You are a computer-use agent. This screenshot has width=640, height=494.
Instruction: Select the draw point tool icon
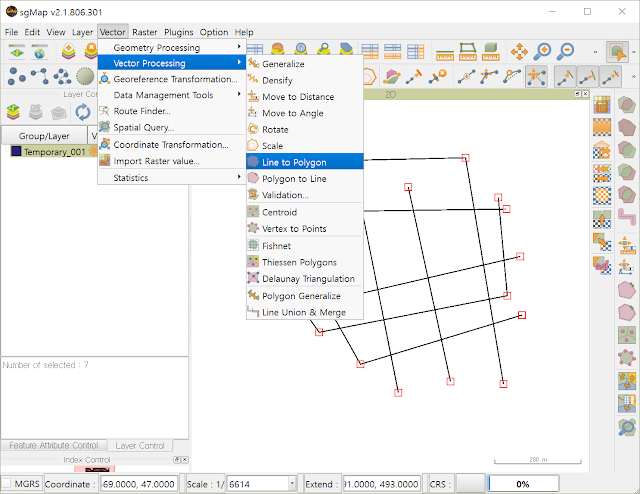[16, 76]
